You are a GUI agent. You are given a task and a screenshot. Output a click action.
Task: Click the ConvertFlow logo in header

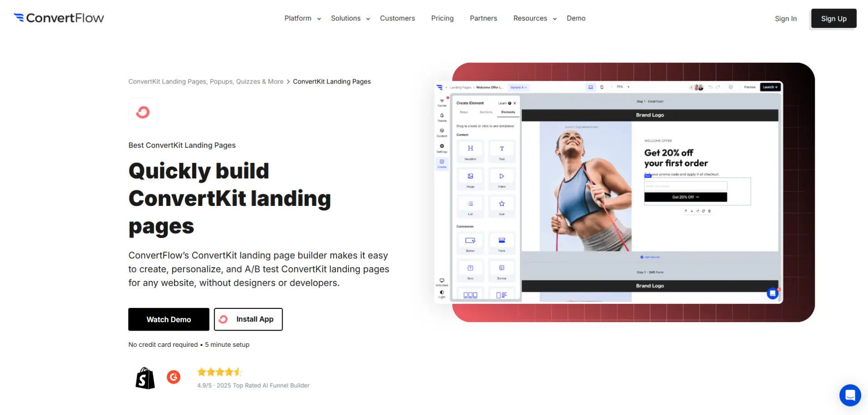59,18
